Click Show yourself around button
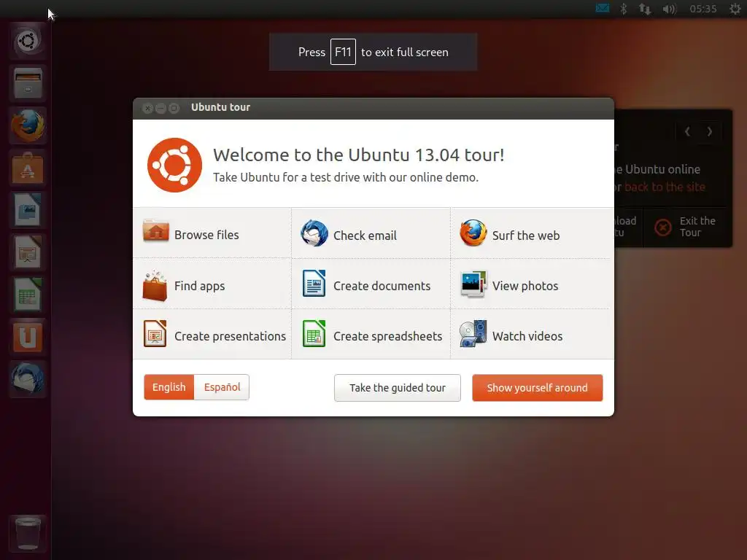 538,388
